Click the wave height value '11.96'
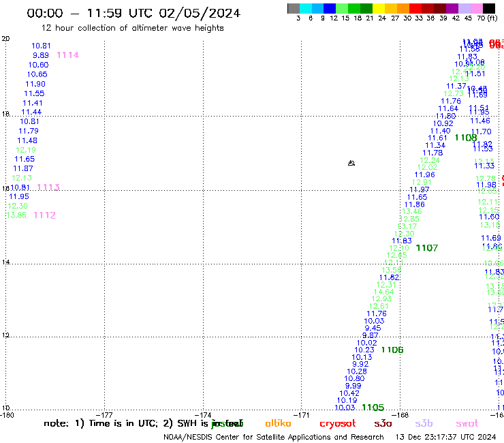The width and height of the screenshot is (504, 443). click(424, 174)
